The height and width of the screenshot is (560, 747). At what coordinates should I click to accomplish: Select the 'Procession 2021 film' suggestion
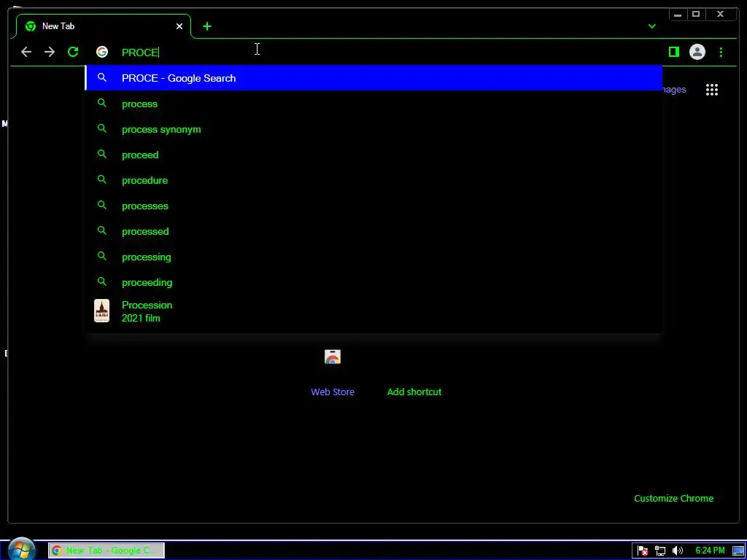(373, 311)
